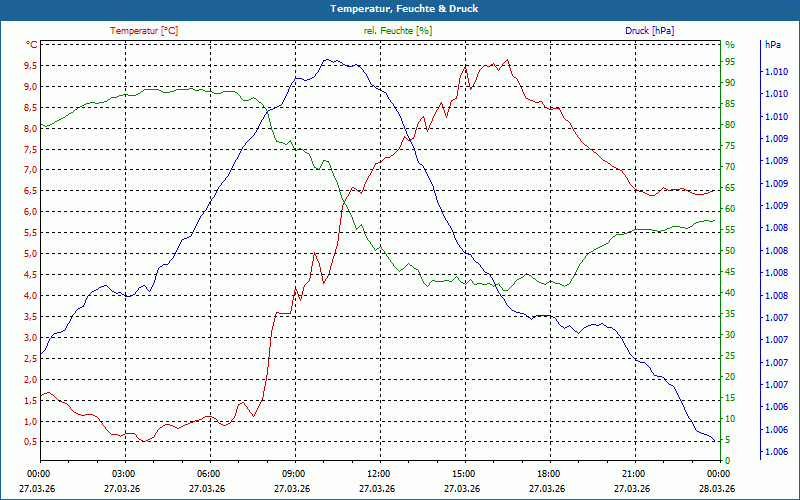Click the '0,5' temperature tick label

coord(32,442)
